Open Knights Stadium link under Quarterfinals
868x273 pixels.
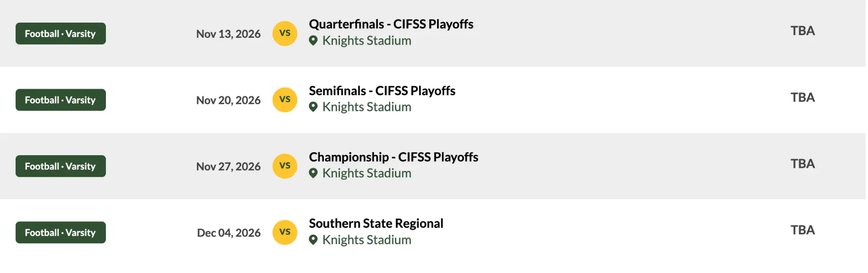click(367, 41)
